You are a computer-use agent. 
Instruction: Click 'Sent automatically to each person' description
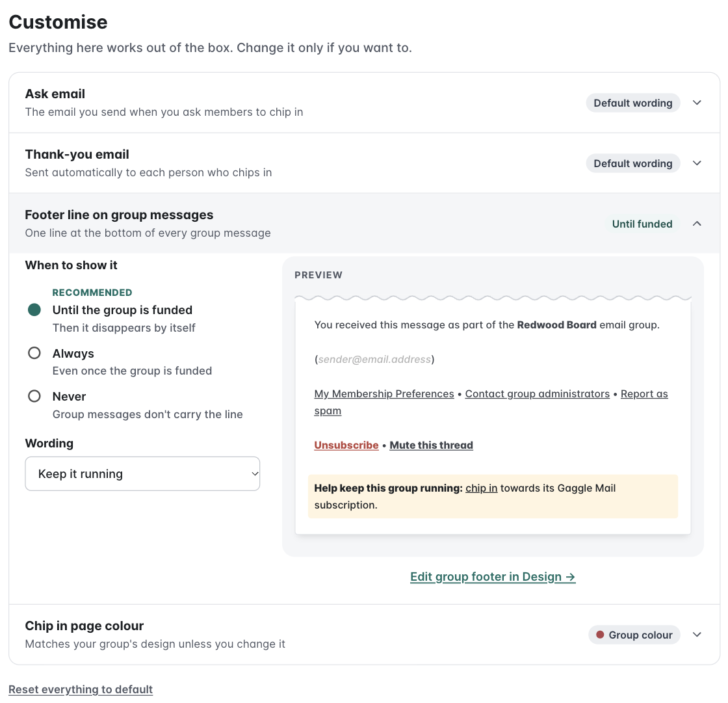point(149,172)
